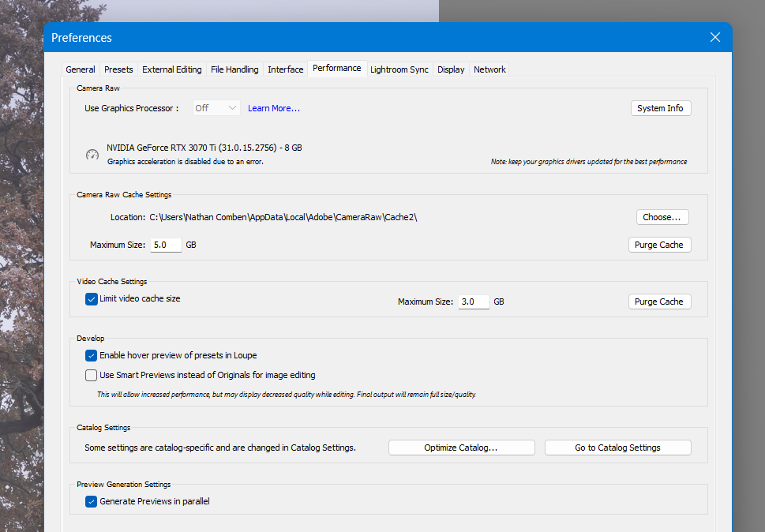The width and height of the screenshot is (765, 532).
Task: Purge the video cache
Action: [659, 301]
